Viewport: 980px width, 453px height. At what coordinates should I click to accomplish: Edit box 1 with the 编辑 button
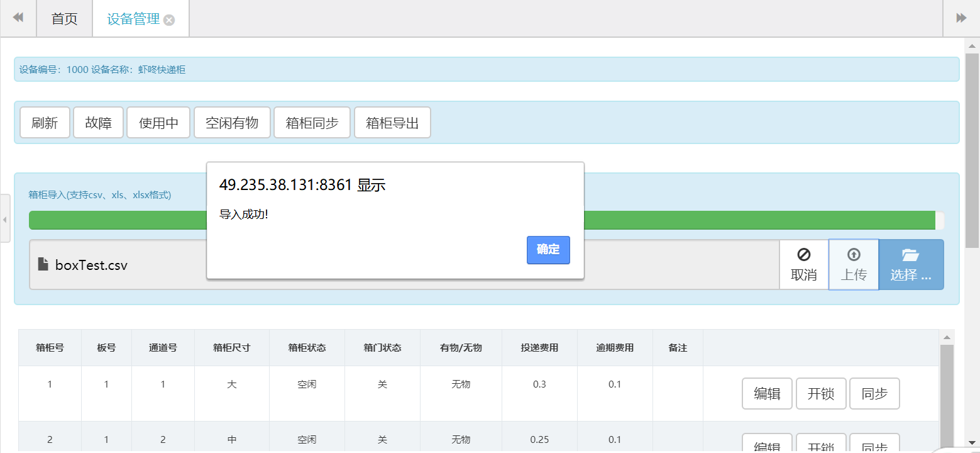[x=767, y=394]
